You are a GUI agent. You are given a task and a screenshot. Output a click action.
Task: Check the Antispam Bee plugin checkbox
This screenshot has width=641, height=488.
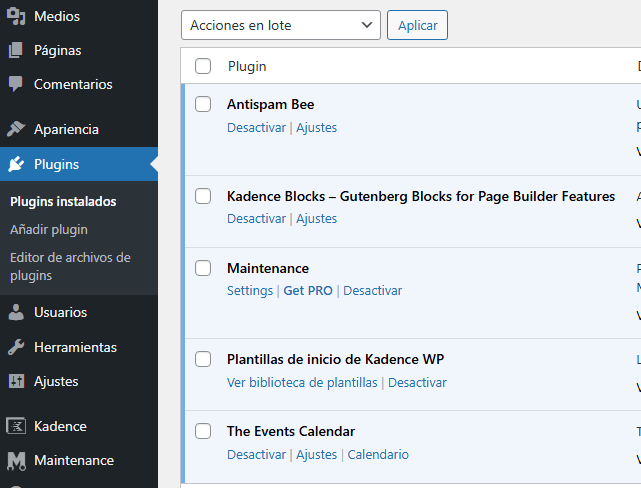[203, 104]
